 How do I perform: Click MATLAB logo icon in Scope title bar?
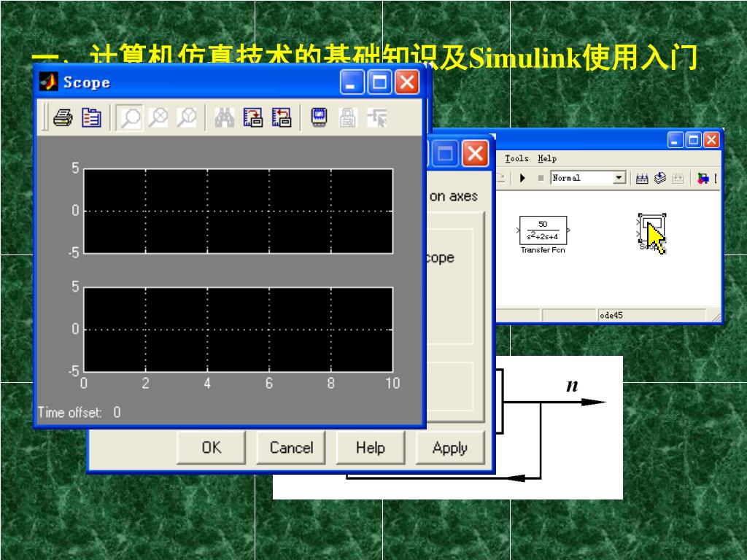[49, 82]
